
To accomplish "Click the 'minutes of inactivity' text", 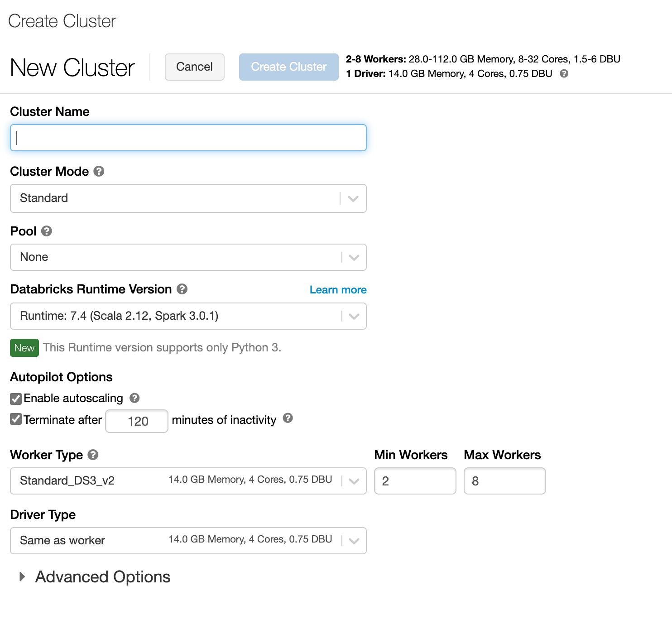I will pos(224,420).
